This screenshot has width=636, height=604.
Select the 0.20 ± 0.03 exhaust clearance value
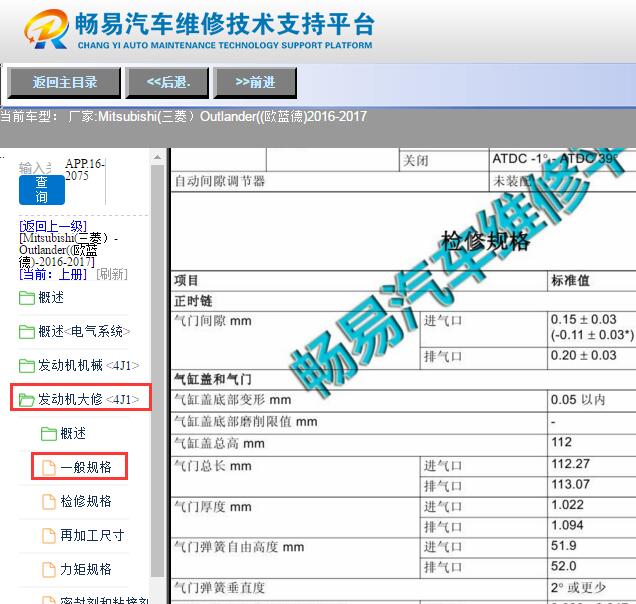[x=583, y=355]
